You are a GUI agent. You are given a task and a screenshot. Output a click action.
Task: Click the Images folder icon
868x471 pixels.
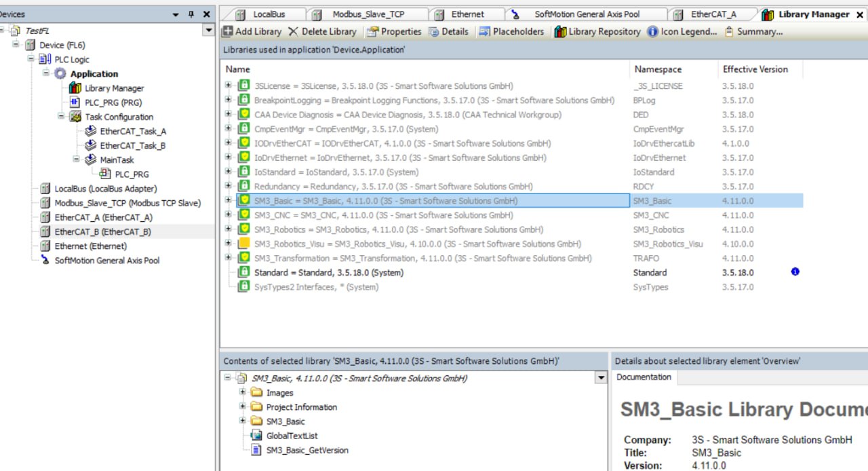coord(256,393)
